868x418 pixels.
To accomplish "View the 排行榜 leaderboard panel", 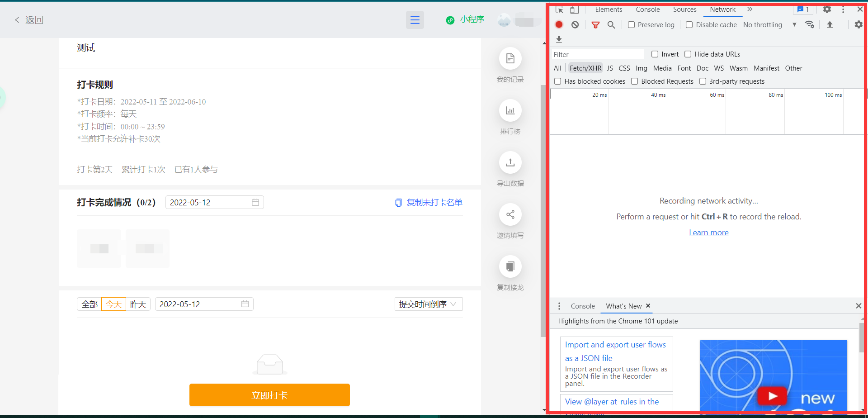I will [510, 117].
